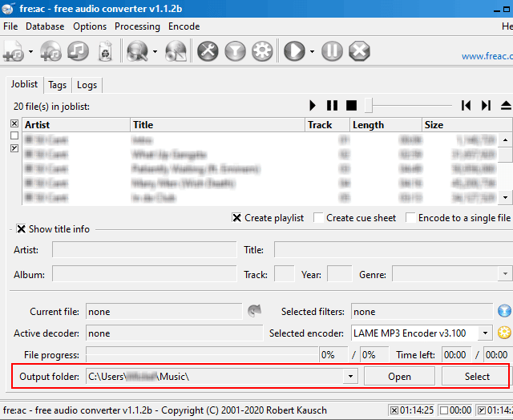Stop encoding with the toolbar X icon

[359, 51]
